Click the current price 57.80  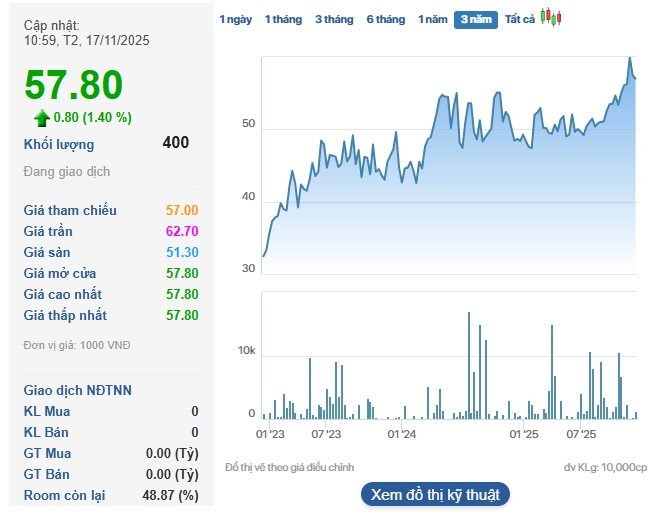(74, 86)
